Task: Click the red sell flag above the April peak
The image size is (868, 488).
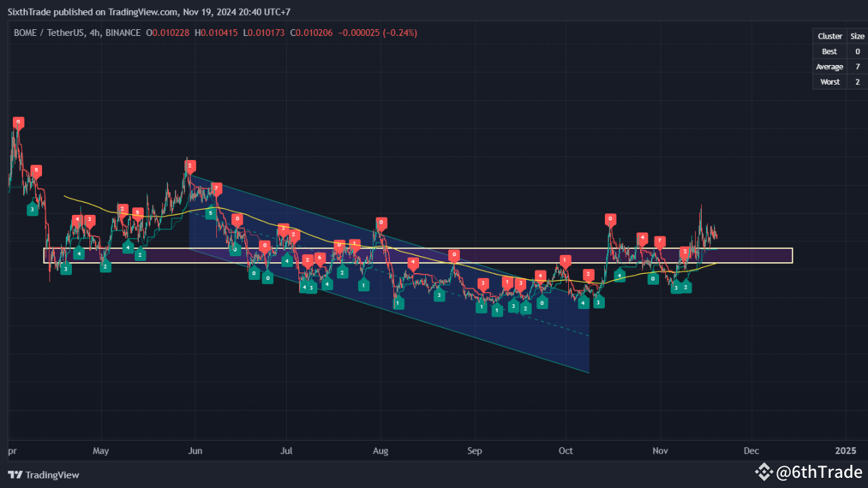Action: coord(18,122)
